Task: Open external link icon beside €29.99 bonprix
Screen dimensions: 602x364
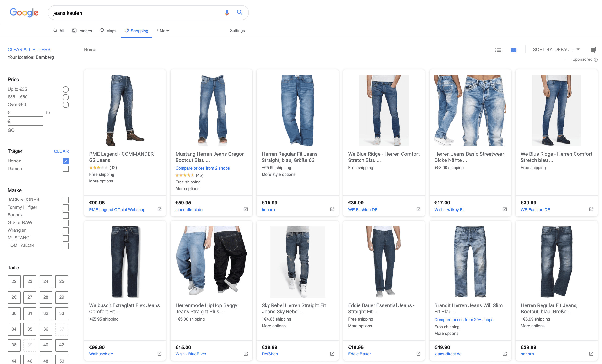Action: 591,353
